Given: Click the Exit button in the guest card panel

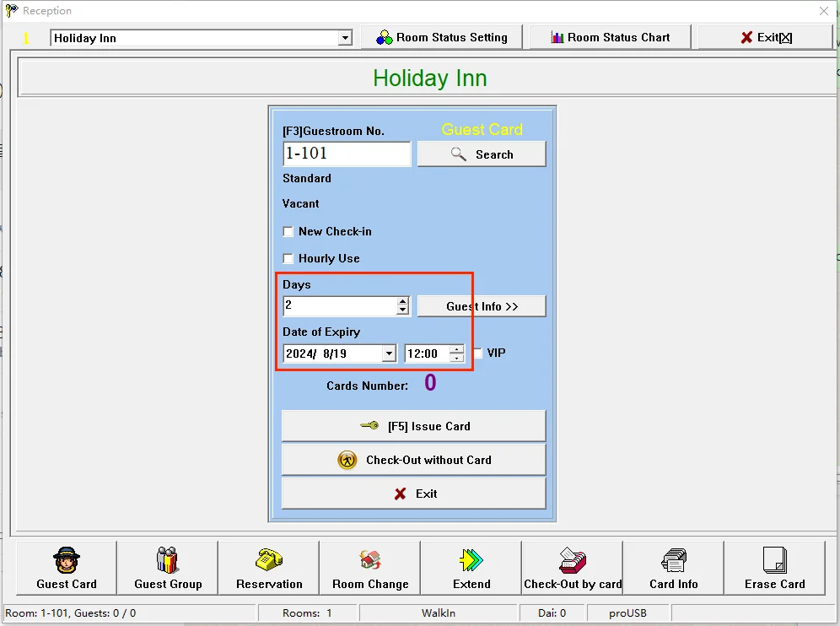Looking at the screenshot, I should click(413, 494).
